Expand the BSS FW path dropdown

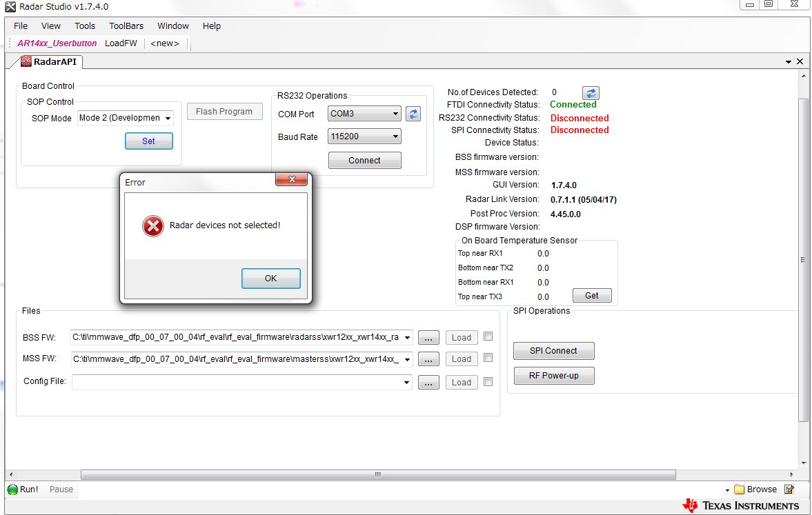(x=407, y=337)
